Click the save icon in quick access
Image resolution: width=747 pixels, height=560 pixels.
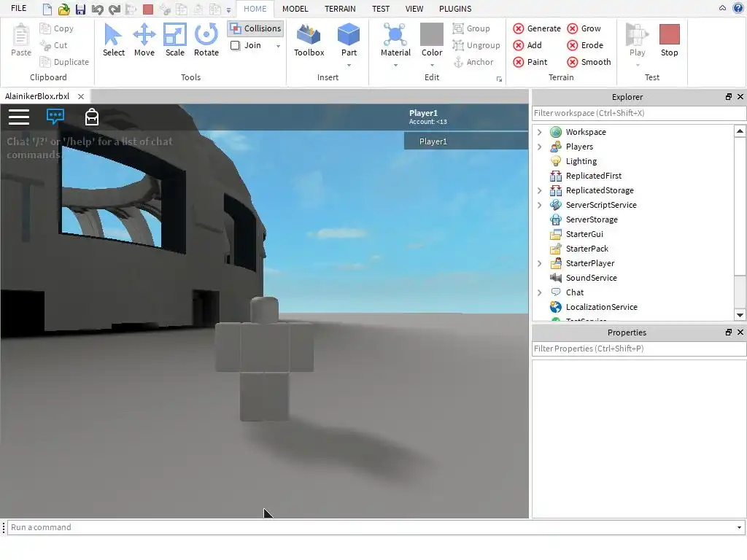point(80,9)
